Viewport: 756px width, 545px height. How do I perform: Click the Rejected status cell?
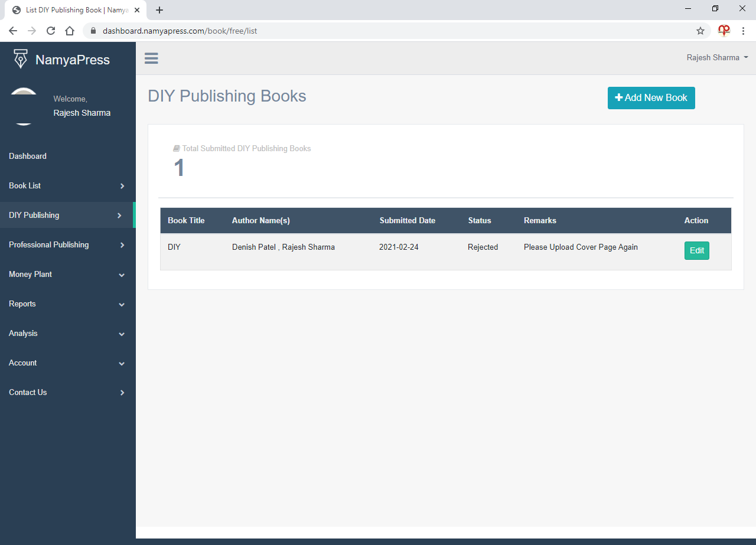coord(483,247)
